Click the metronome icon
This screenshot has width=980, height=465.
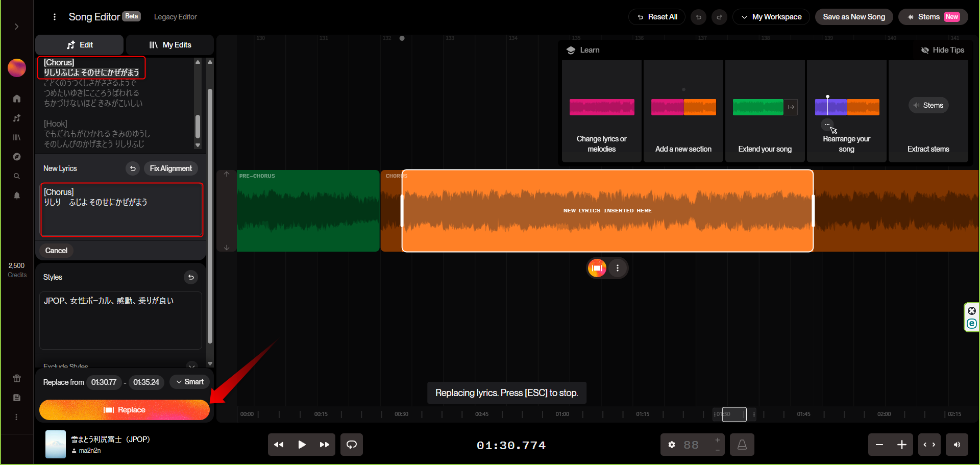coord(742,445)
